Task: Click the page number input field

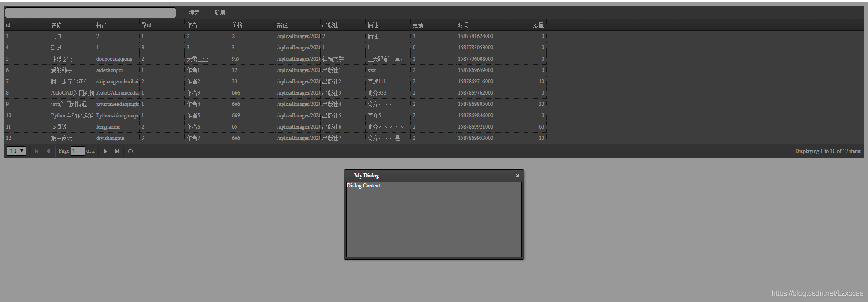Action: [78, 151]
